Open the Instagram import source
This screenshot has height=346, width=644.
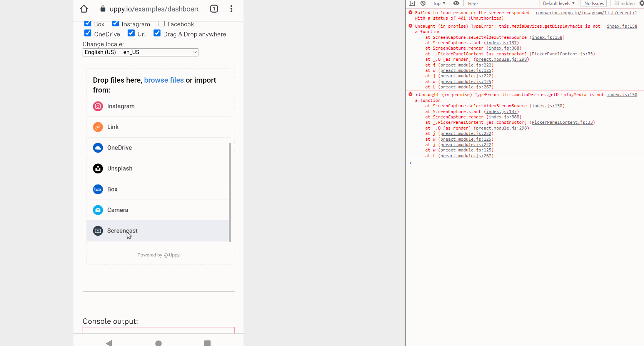point(121,106)
